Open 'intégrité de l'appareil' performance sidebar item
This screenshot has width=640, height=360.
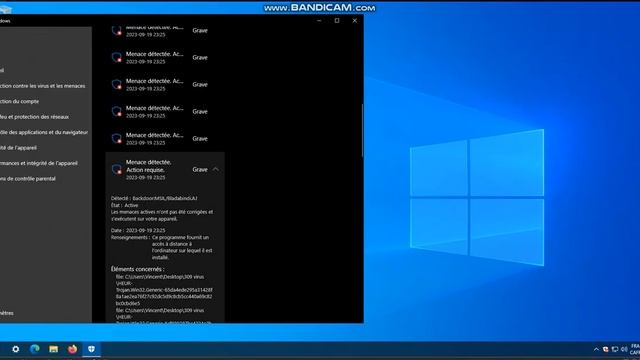[39, 163]
